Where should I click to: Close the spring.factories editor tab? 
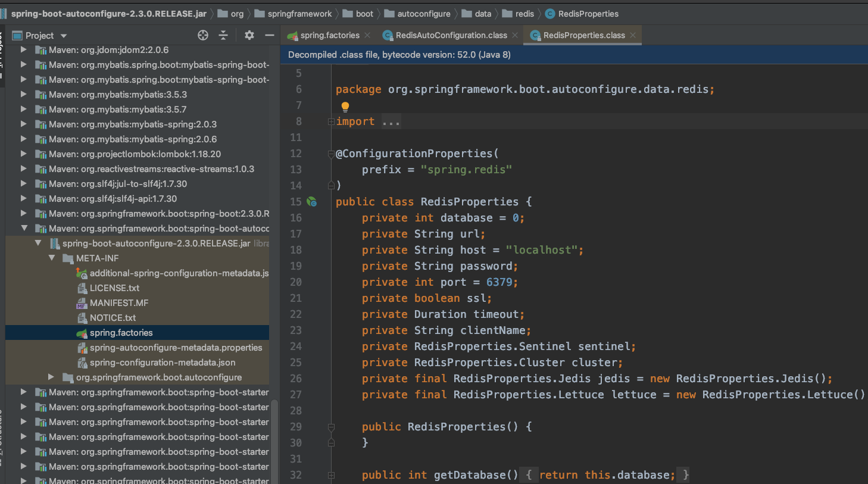click(x=367, y=35)
